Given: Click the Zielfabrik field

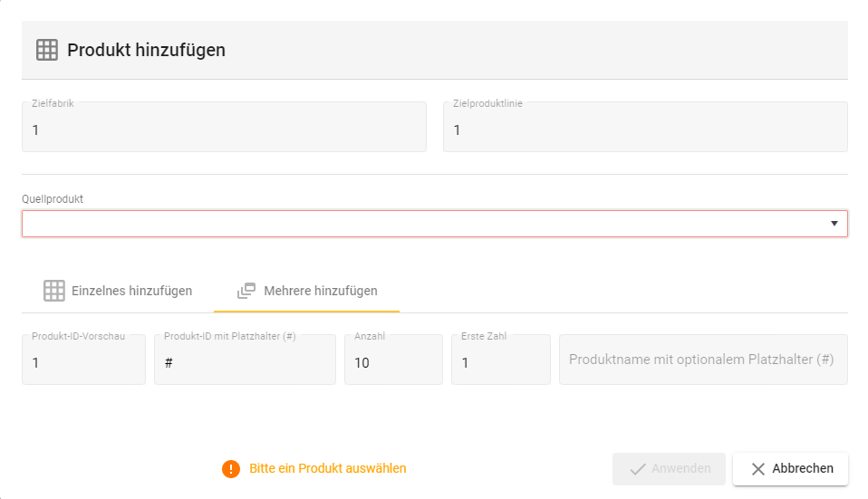Looking at the screenshot, I should point(224,130).
